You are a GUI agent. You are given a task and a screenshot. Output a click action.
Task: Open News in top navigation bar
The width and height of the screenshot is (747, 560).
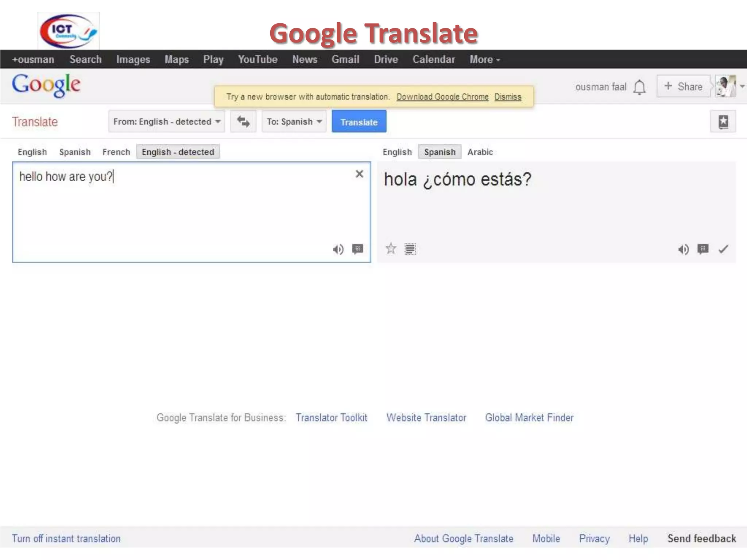305,59
